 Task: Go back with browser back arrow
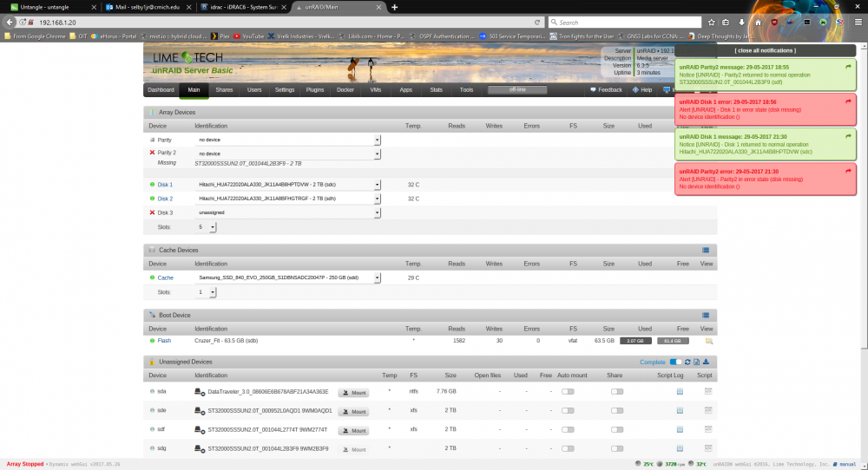click(x=10, y=23)
